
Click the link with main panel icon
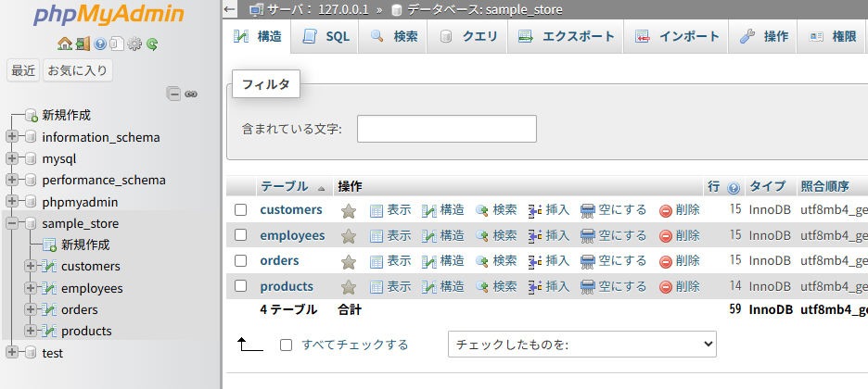click(191, 94)
